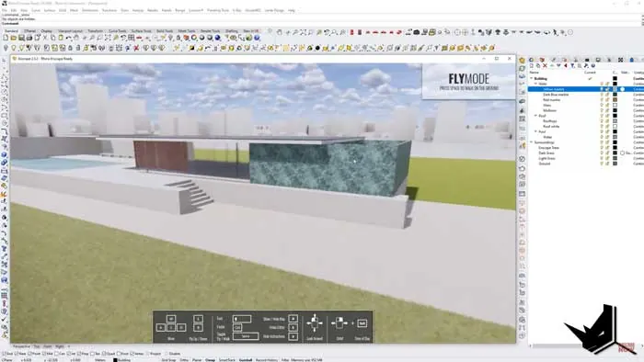The height and width of the screenshot is (362, 644).
Task: Click the Print icon in Standard toolbar
Action: click(29, 38)
